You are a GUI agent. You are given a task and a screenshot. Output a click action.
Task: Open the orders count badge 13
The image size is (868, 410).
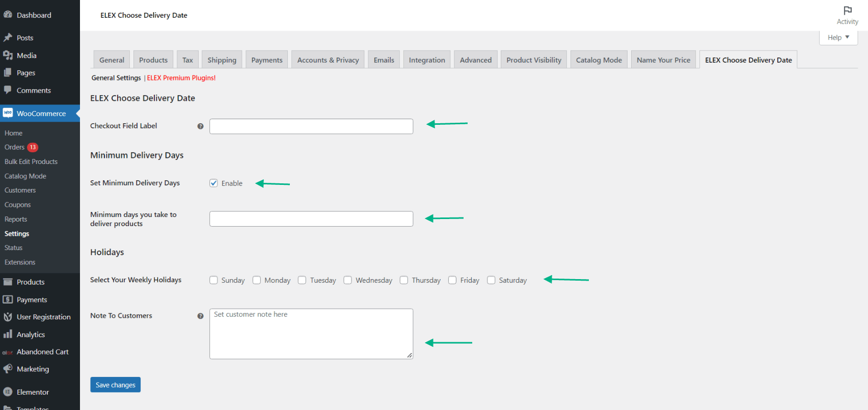[33, 147]
